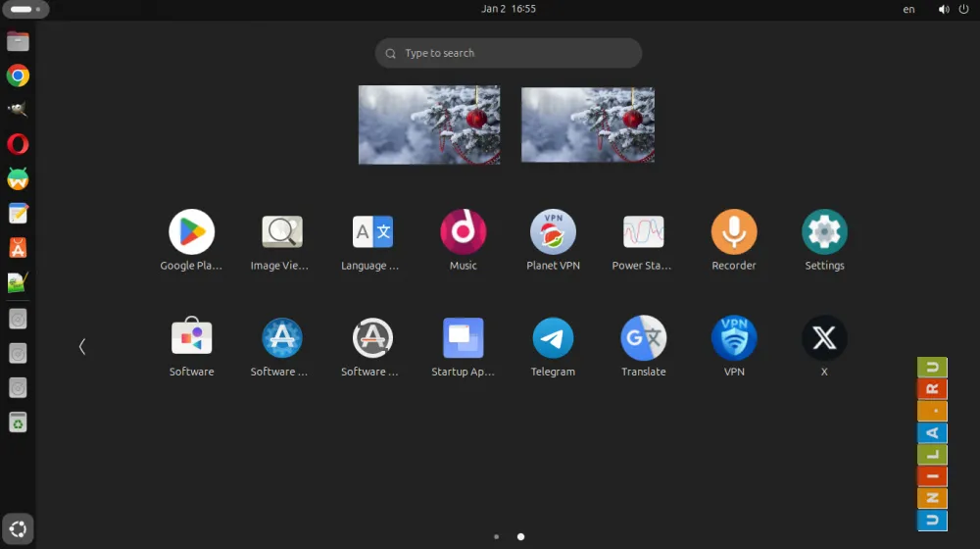980x549 pixels.
Task: Open the en keyboard layout menu
Action: (908, 9)
